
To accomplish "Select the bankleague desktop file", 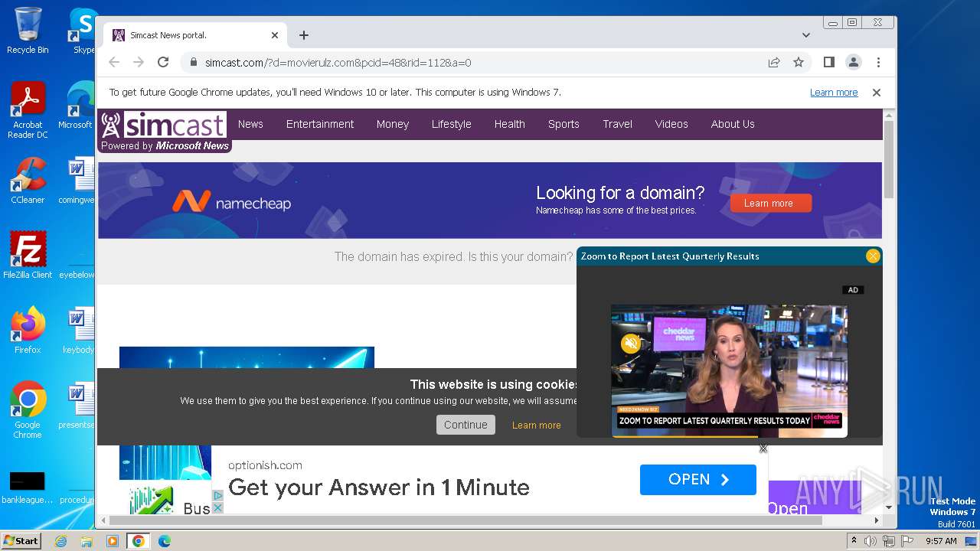I will click(28, 487).
